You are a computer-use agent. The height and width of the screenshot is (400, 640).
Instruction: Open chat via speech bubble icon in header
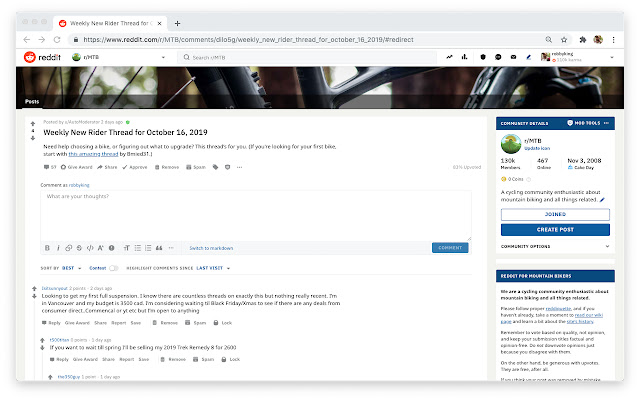click(x=498, y=57)
